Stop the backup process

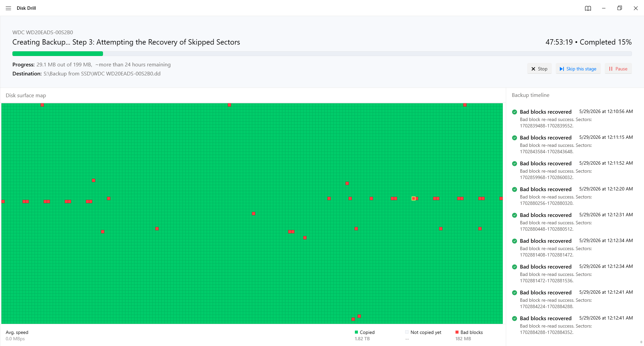[x=539, y=69]
